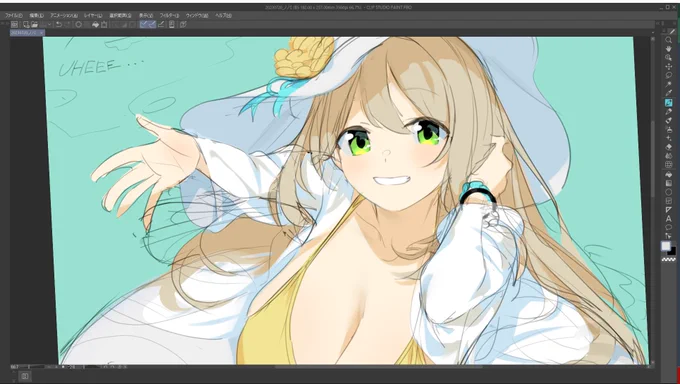Click the Fill bucket icon in command bar
Image resolution: width=680 pixels, height=384 pixels.
click(x=95, y=24)
